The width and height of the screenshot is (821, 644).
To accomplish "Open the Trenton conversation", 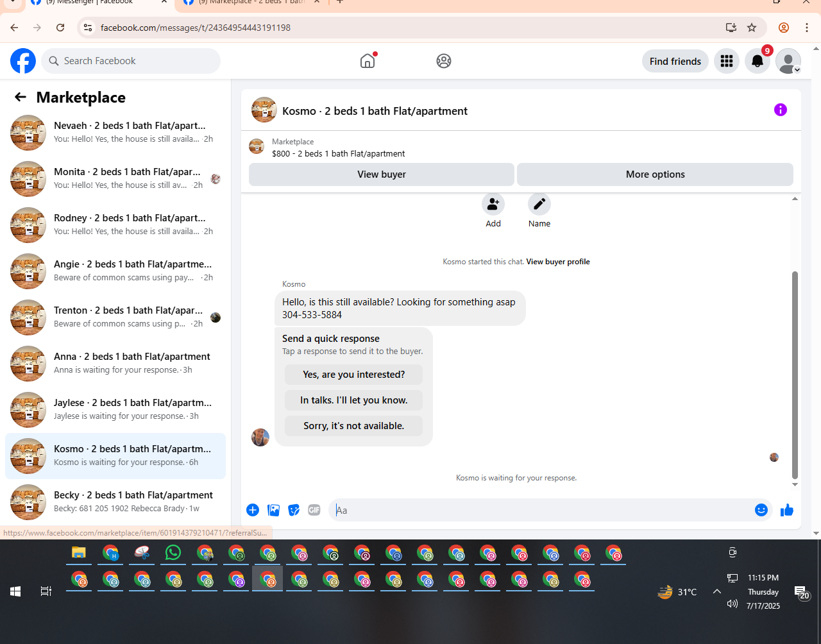I will click(115, 318).
